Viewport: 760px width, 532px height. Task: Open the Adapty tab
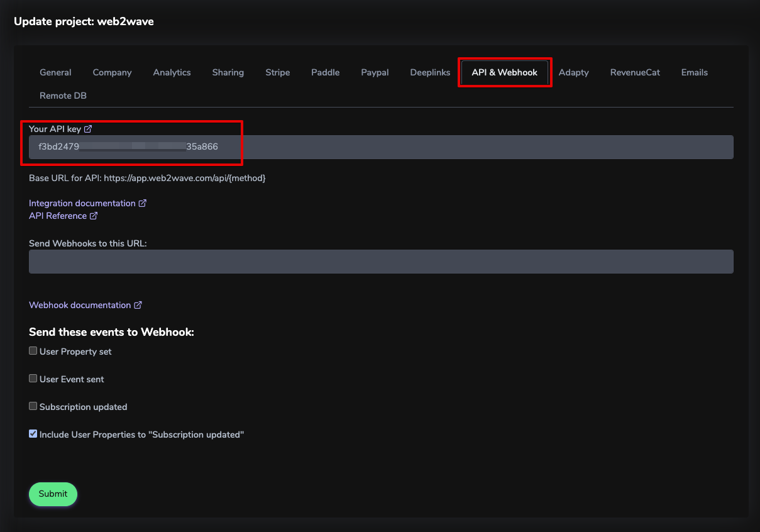coord(573,72)
